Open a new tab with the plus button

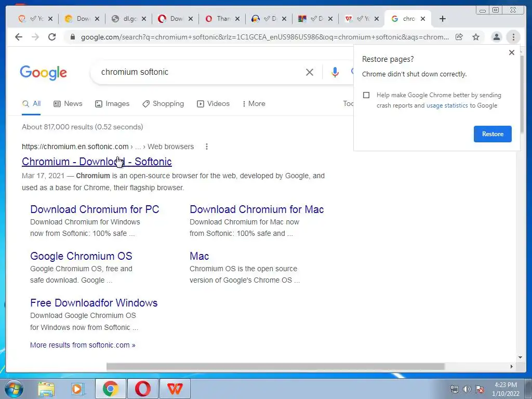(443, 19)
